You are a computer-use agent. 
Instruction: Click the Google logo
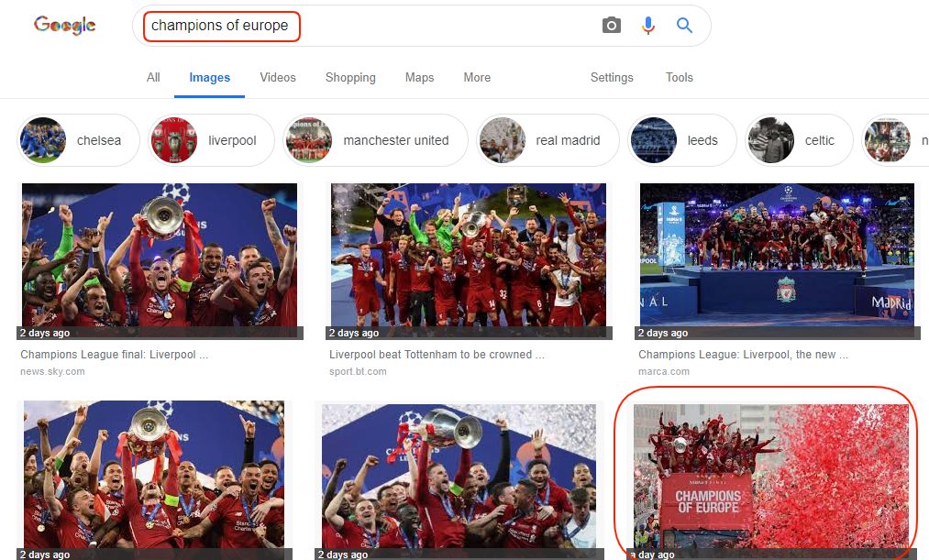pos(64,25)
